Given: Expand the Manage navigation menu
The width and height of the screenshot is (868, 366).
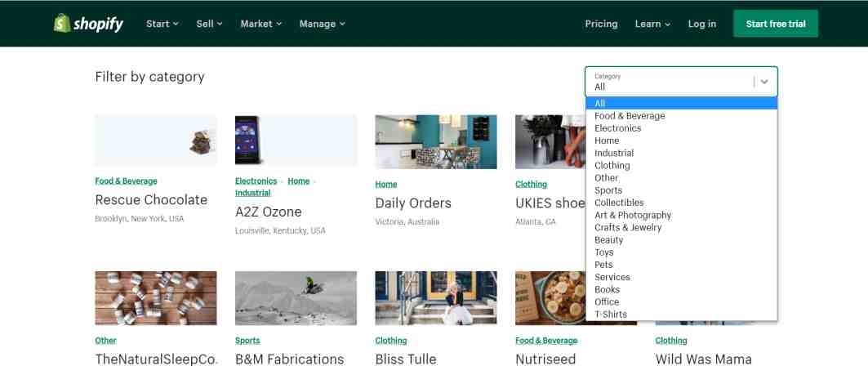Looking at the screenshot, I should pos(323,24).
